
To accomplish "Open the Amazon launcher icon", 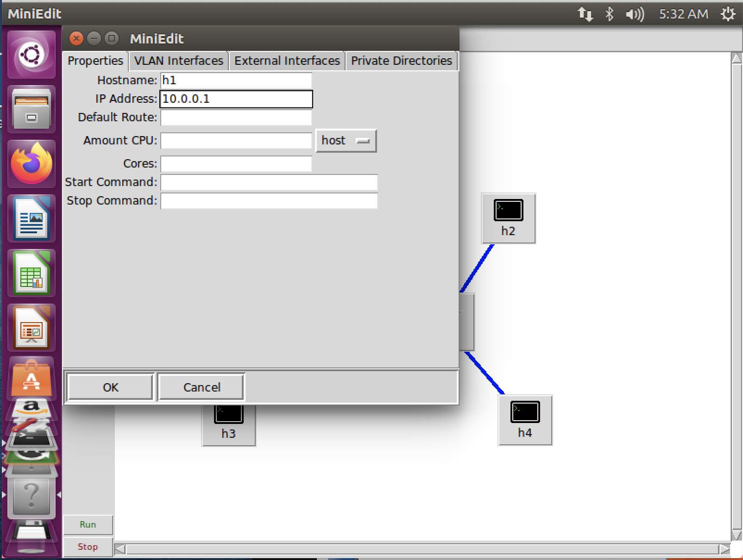I will point(31,408).
